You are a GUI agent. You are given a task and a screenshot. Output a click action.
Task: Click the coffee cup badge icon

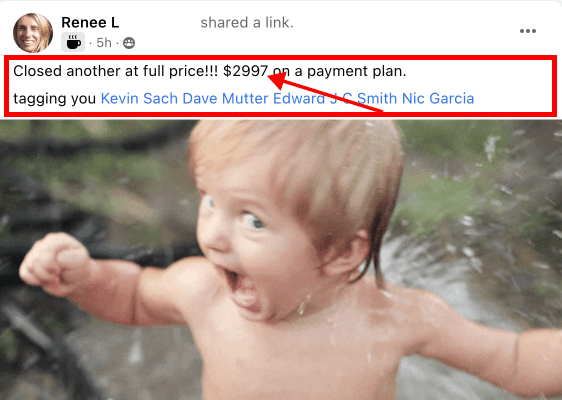(x=73, y=42)
